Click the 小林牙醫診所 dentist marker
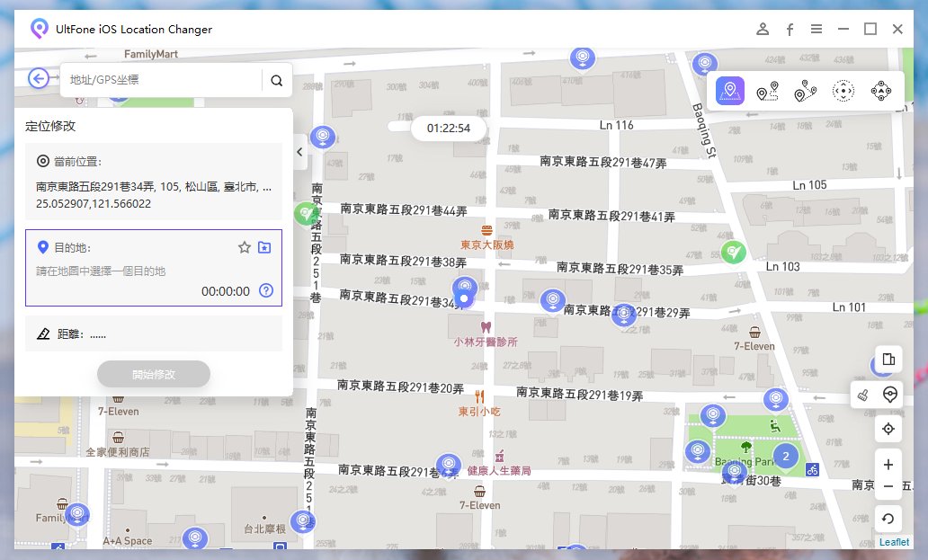The width and height of the screenshot is (928, 560). click(486, 327)
